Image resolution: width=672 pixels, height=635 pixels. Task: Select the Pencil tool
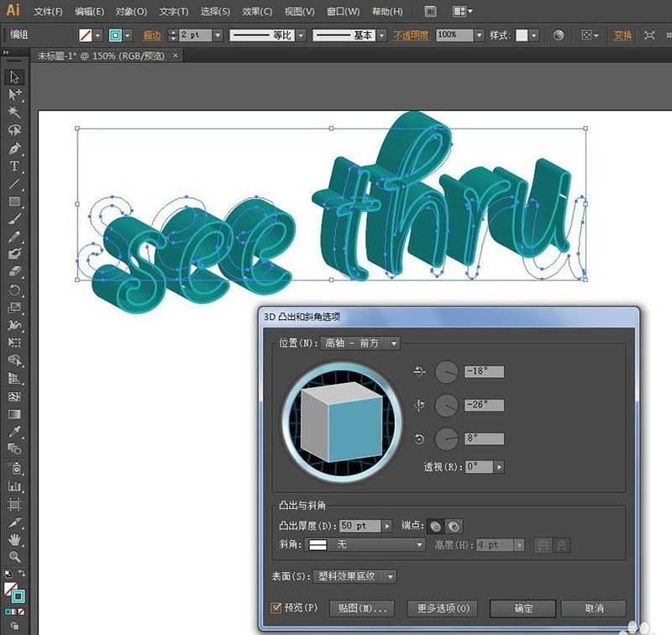(x=14, y=237)
